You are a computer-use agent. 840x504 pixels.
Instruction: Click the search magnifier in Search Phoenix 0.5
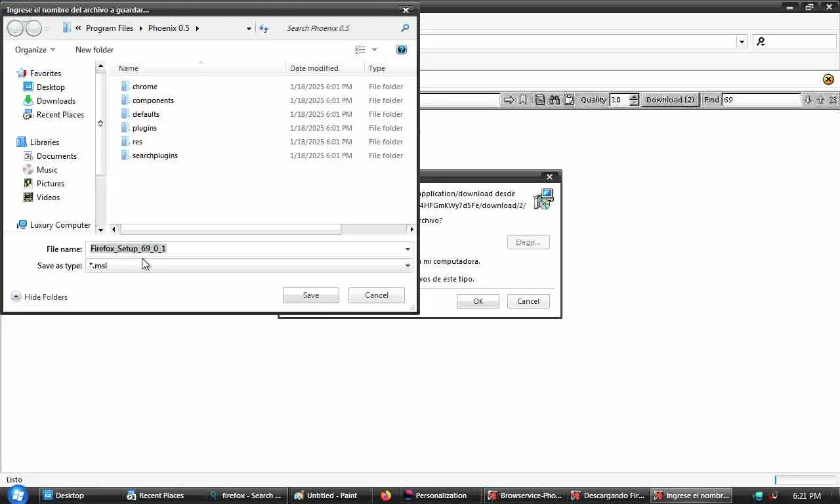click(x=405, y=28)
